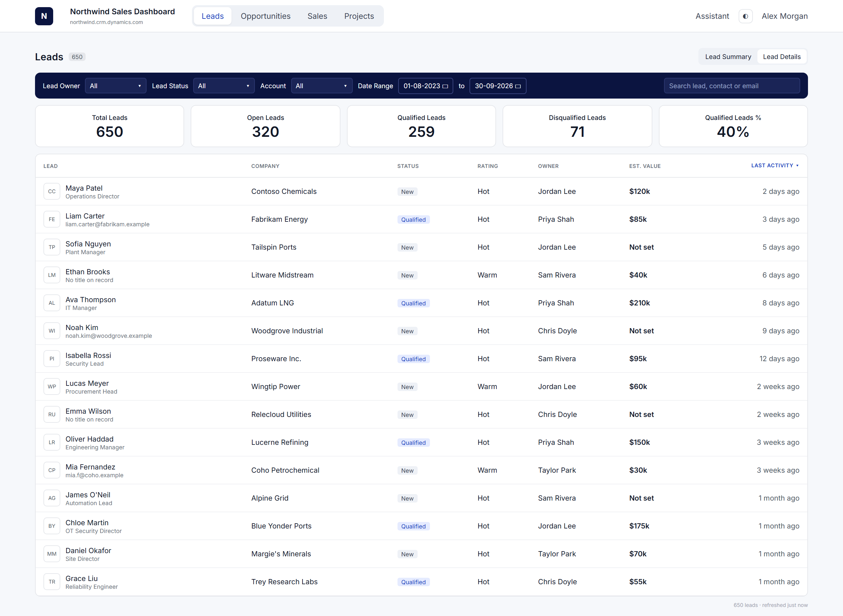Click the WP avatar for Lucas Meyer
This screenshot has width=843, height=616.
tap(52, 387)
